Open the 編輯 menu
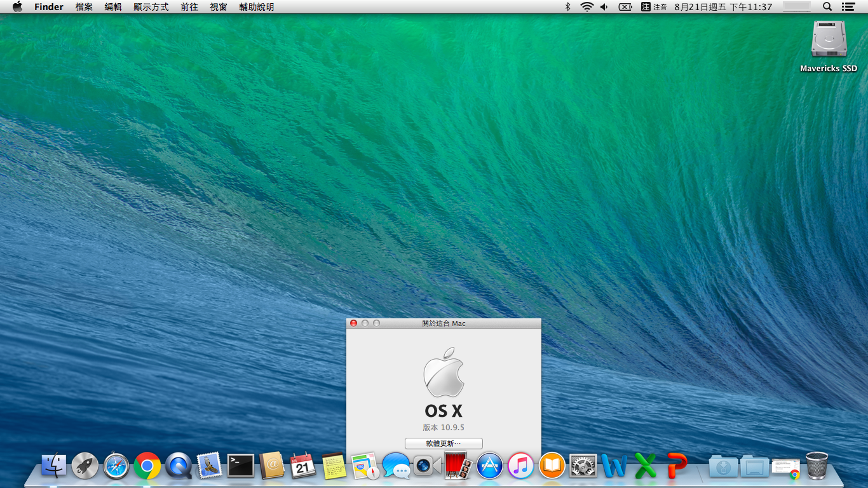 coord(113,7)
